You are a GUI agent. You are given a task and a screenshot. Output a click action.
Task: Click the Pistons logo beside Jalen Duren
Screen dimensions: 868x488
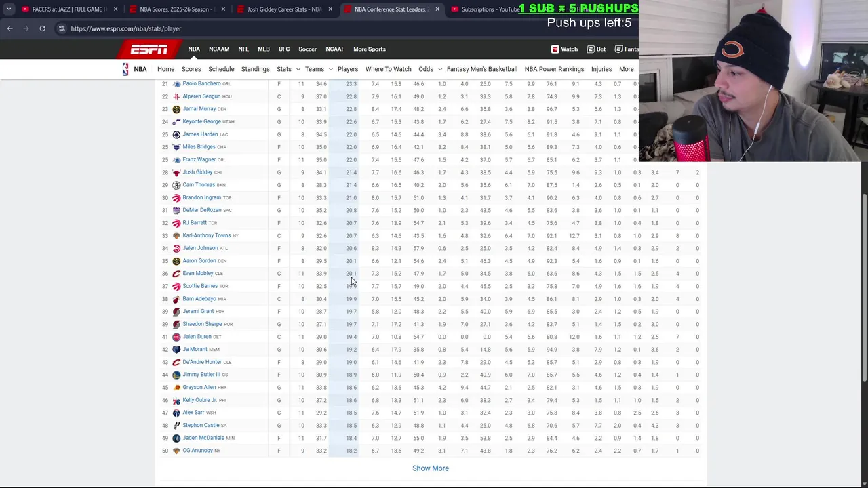176,337
